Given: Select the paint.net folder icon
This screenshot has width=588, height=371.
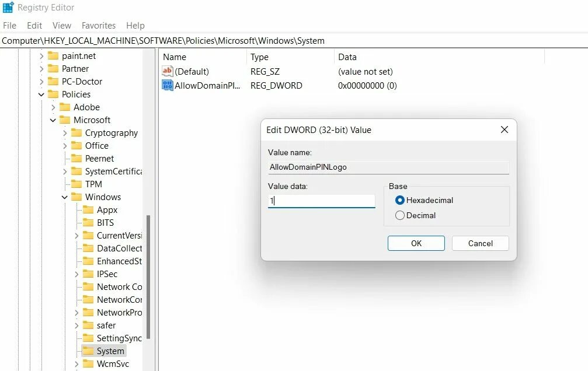Looking at the screenshot, I should tap(53, 56).
